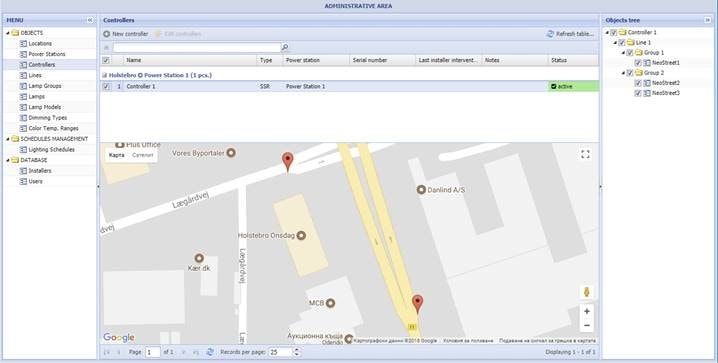Sort table by Name column header
Image resolution: width=718 pixels, height=363 pixels.
(x=190, y=60)
